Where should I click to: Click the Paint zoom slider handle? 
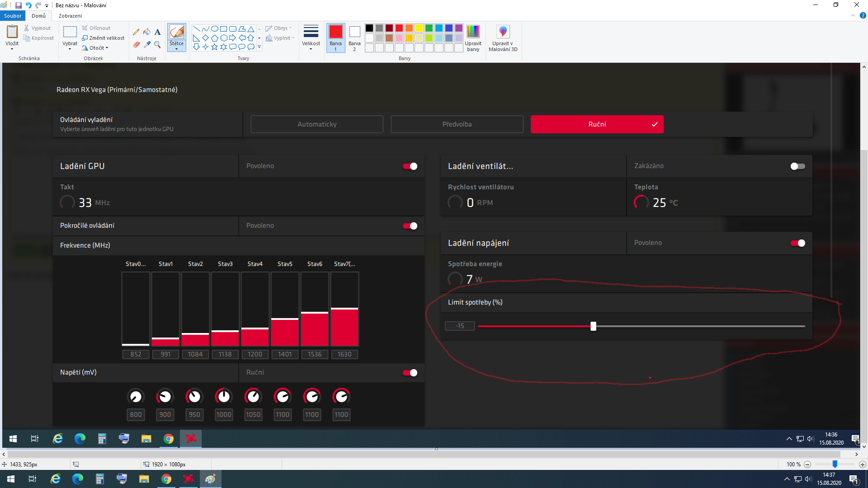click(835, 464)
